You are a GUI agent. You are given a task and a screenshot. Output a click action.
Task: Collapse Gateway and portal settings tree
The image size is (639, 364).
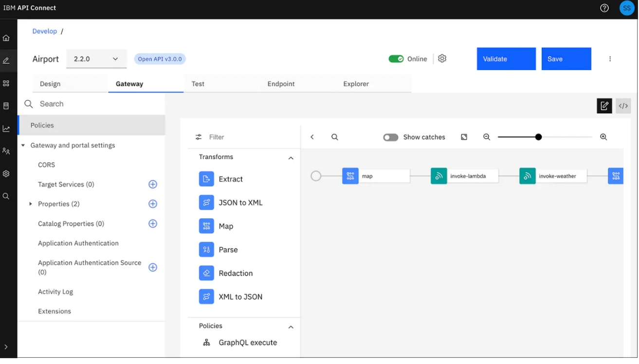coord(23,146)
